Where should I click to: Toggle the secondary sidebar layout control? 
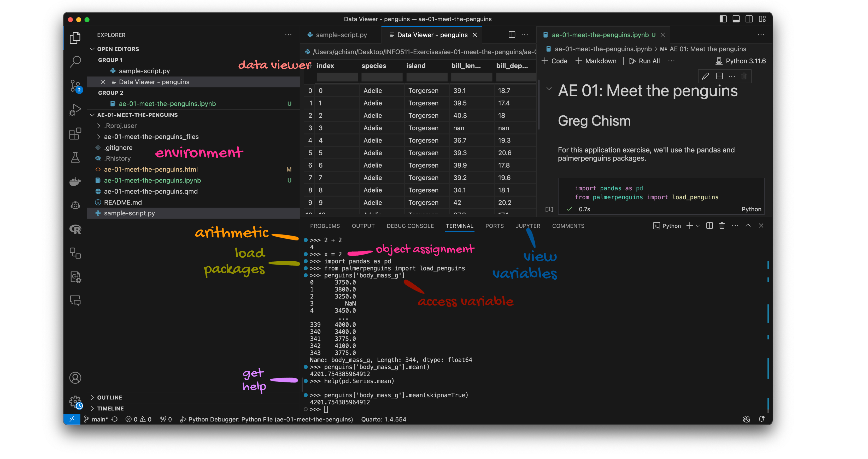coord(749,19)
